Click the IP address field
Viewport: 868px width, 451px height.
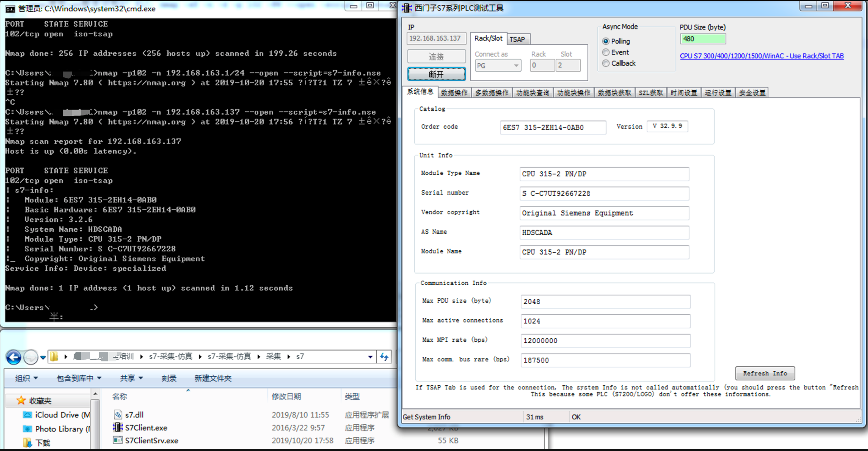pyautogui.click(x=436, y=38)
